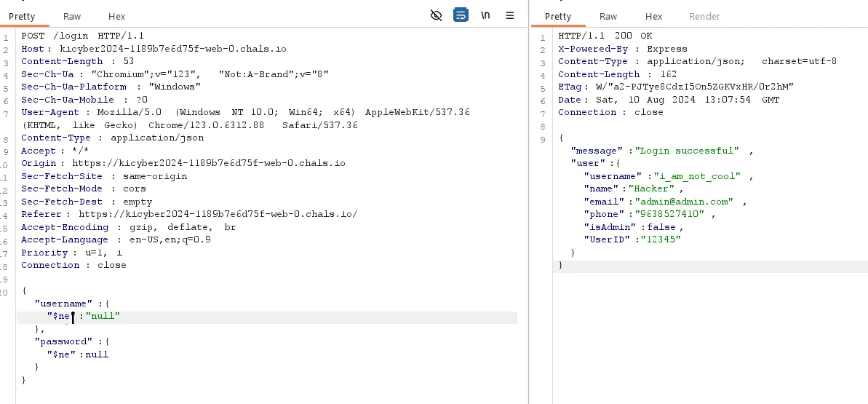Click the "Login successful" message value
This screenshot has width=868, height=404.
pyautogui.click(x=687, y=151)
